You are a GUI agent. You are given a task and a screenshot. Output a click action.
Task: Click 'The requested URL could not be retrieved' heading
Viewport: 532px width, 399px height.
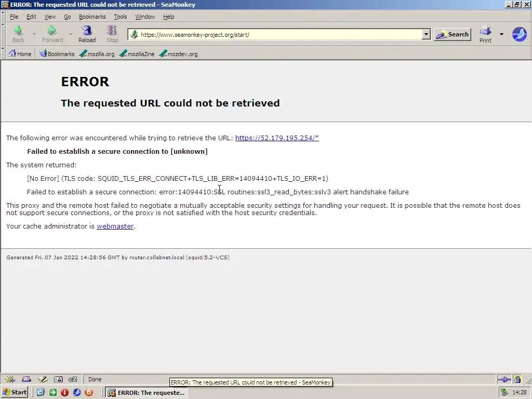coord(170,103)
